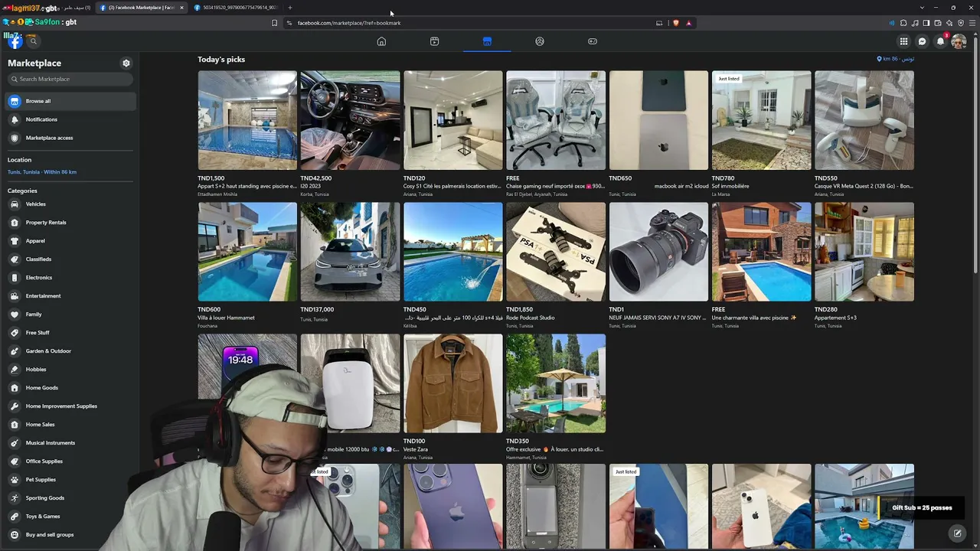The height and width of the screenshot is (551, 980).
Task: Open the Sporting Goods category icon
Action: point(14,498)
